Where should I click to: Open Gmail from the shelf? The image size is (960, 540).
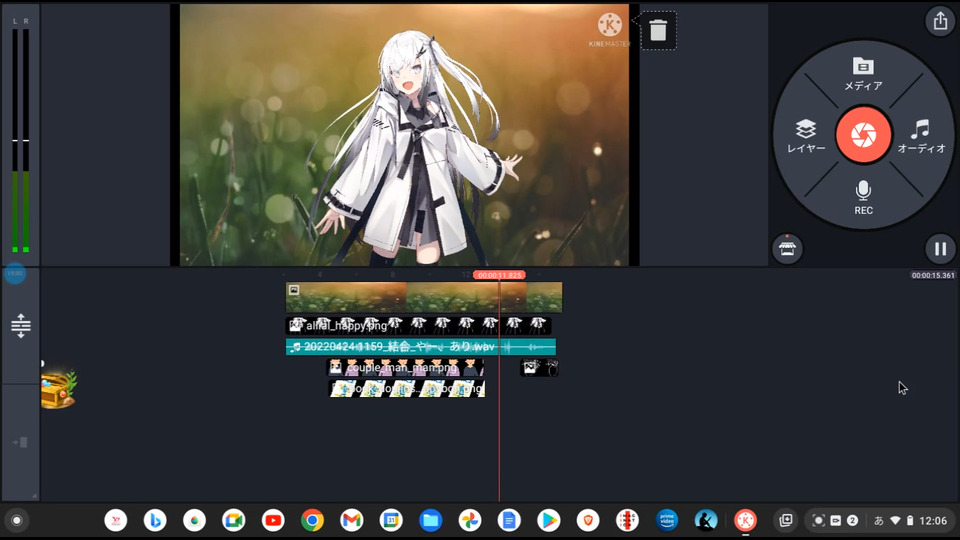click(351, 520)
